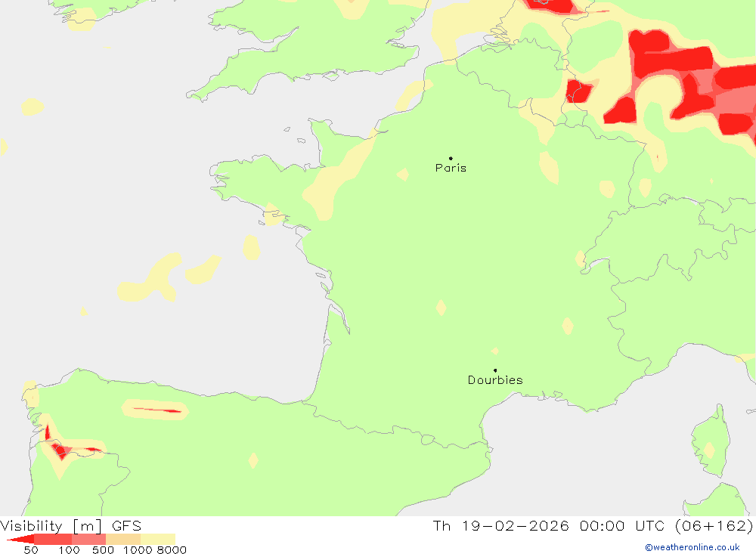756x554 pixels.
Task: Click the Dourbies location dot marker
Action: [x=495, y=370]
